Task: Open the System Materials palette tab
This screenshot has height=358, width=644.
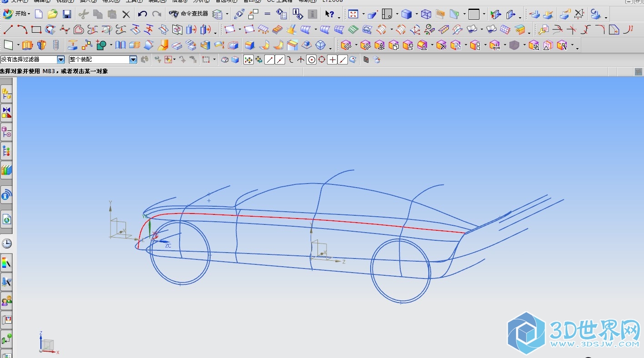Action: coord(6,263)
